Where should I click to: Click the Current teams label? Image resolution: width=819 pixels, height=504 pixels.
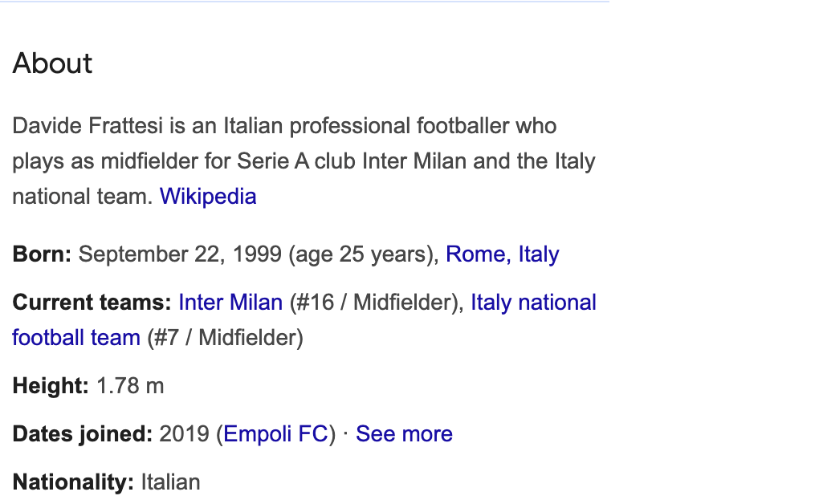point(92,303)
